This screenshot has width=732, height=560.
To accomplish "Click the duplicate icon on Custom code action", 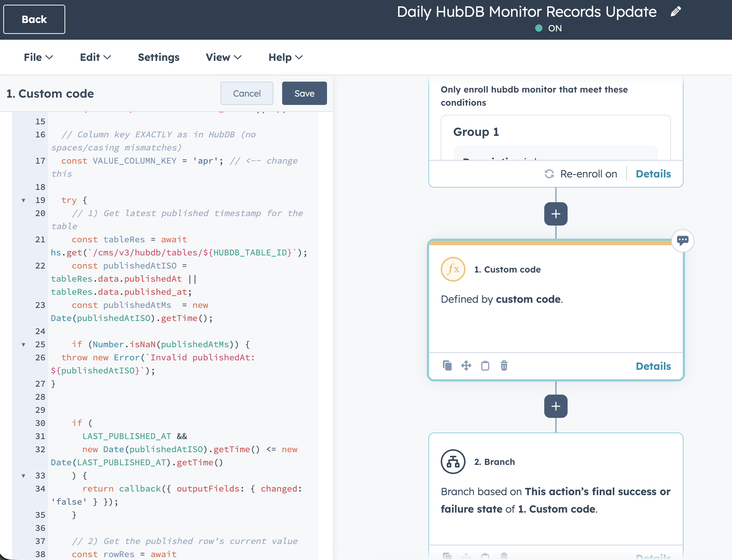I will pyautogui.click(x=447, y=365).
